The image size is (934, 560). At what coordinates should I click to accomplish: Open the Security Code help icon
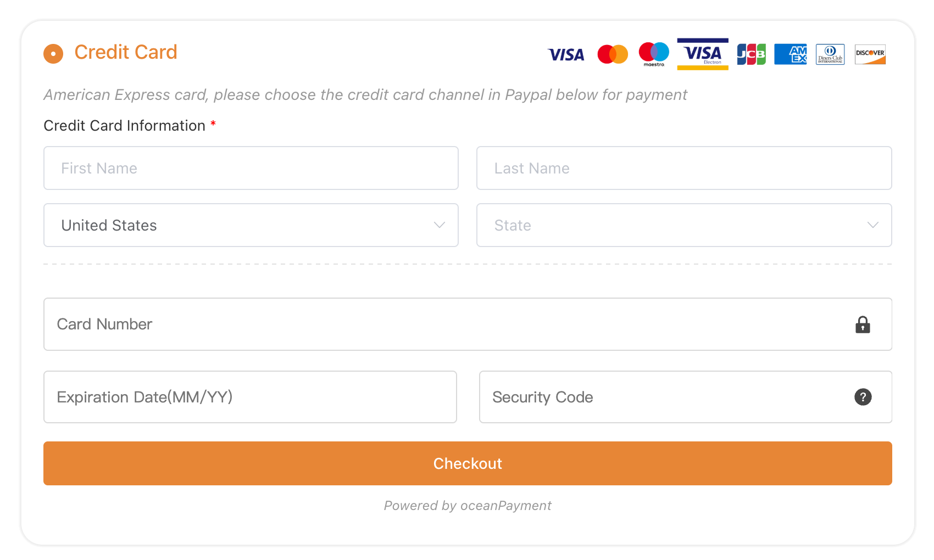click(x=863, y=397)
